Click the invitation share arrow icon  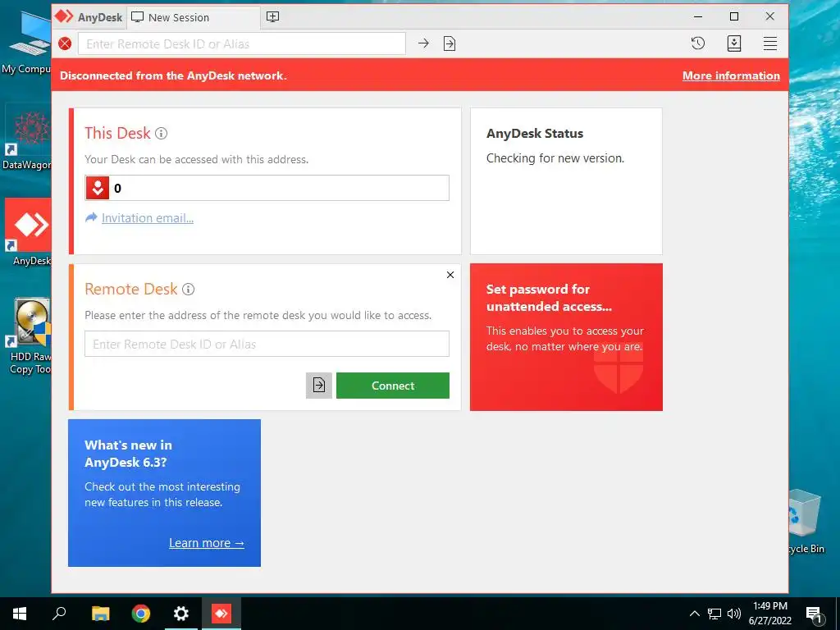click(92, 217)
